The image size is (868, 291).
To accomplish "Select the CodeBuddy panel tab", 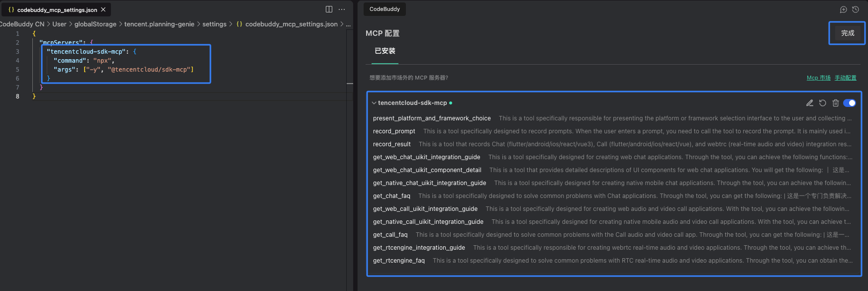I will click(x=385, y=9).
